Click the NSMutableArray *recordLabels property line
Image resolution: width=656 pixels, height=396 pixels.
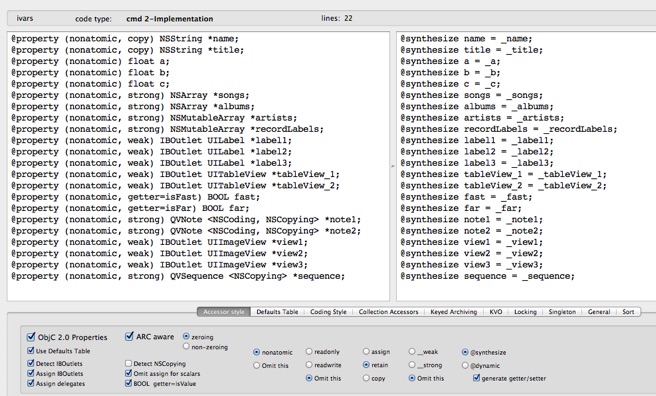point(167,129)
